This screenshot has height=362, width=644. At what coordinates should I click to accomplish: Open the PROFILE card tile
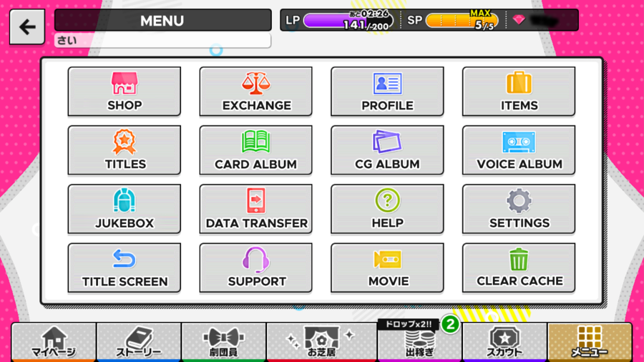pos(387,92)
